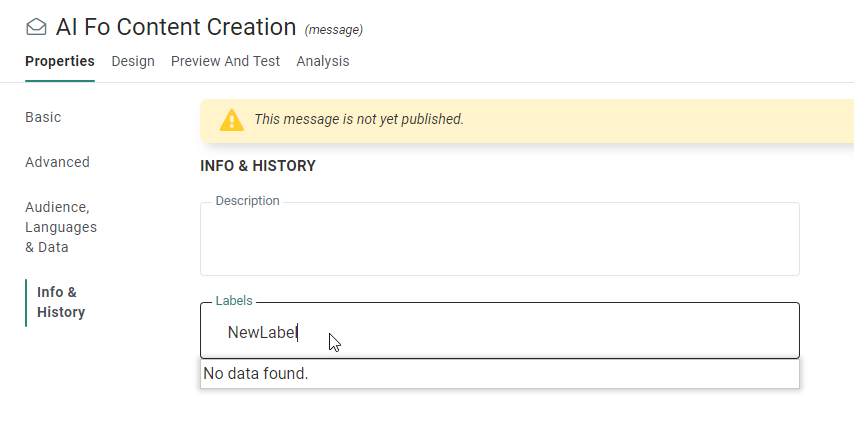Image resolution: width=854 pixels, height=428 pixels.
Task: Click the italic (message) type label
Action: click(x=334, y=30)
